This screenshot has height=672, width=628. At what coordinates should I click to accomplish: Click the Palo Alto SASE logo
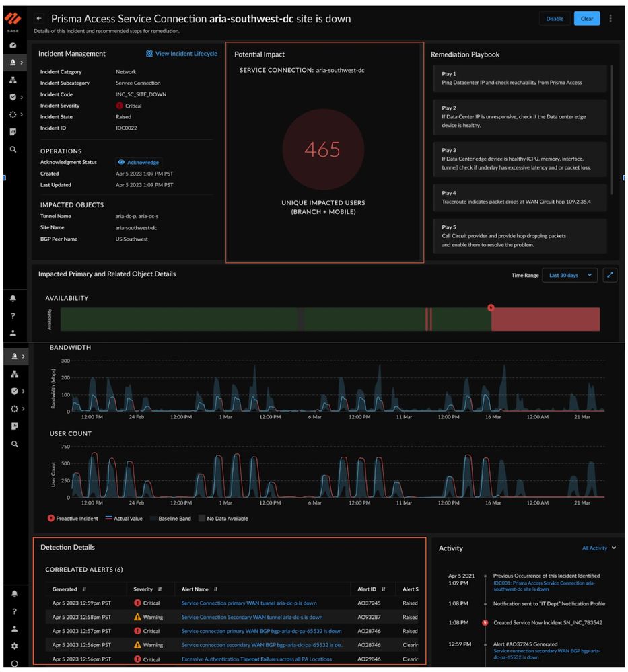click(13, 21)
